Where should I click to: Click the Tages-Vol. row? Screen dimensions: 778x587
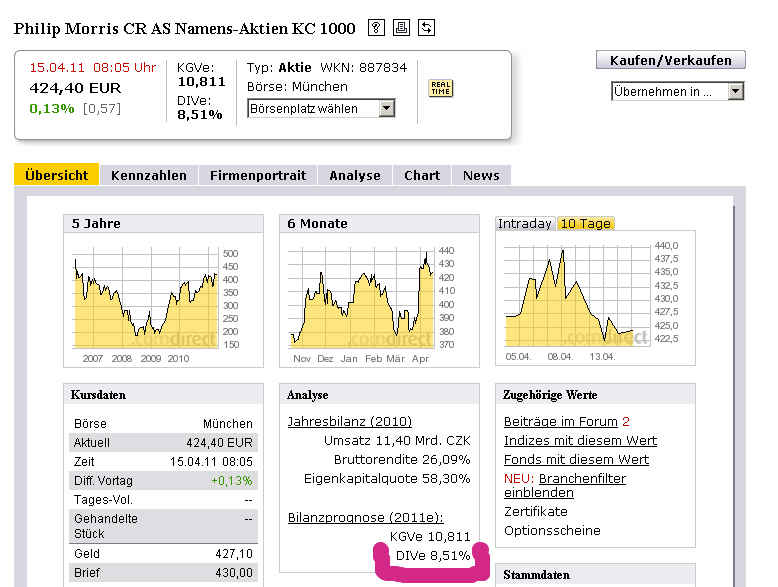(163, 500)
